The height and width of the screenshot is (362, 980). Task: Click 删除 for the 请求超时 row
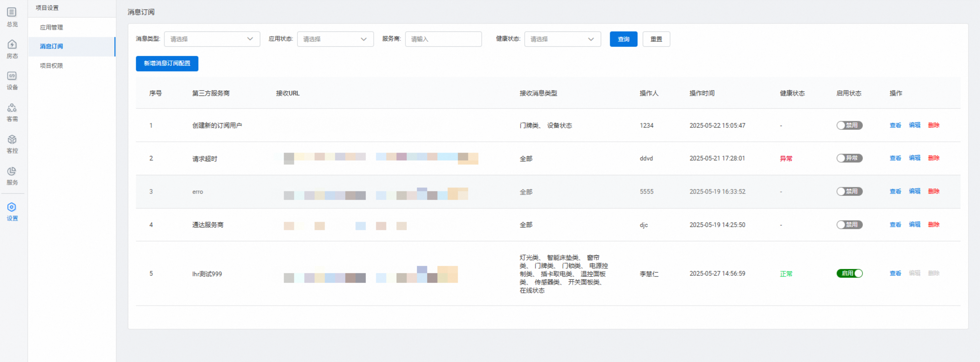pos(934,158)
